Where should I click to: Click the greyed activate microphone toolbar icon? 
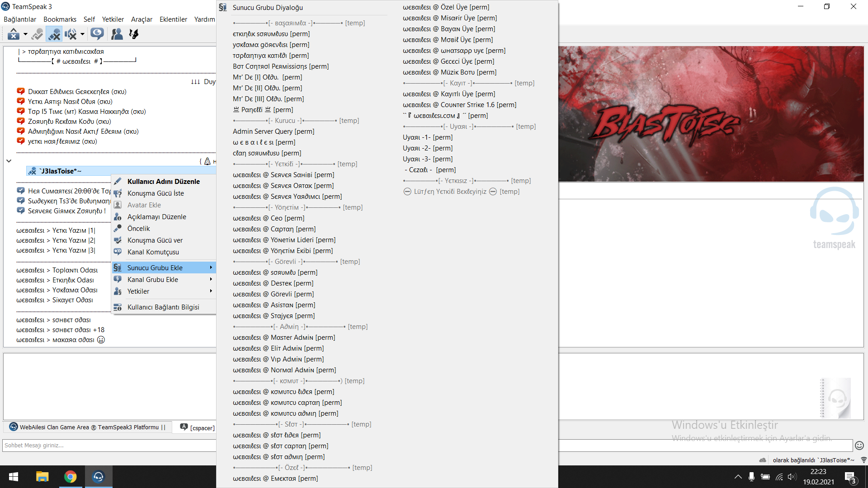38,34
